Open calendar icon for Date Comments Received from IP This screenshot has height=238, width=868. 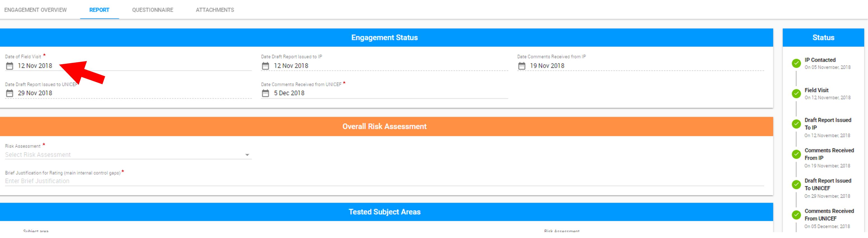(x=522, y=66)
